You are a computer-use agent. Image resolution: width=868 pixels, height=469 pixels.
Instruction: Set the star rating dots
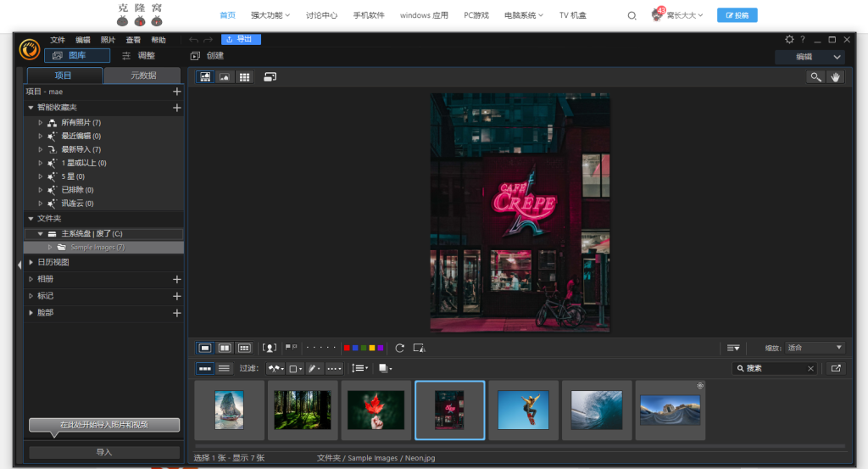click(x=321, y=348)
